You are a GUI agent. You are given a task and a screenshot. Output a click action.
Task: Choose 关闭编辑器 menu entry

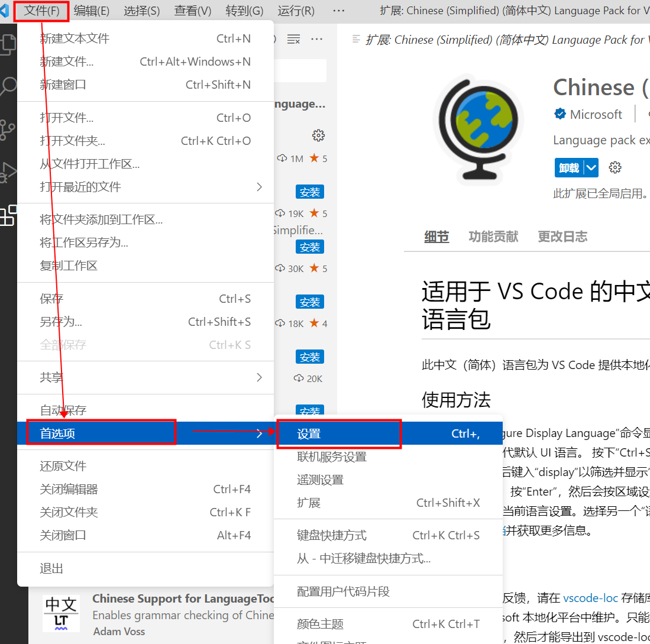click(x=145, y=490)
